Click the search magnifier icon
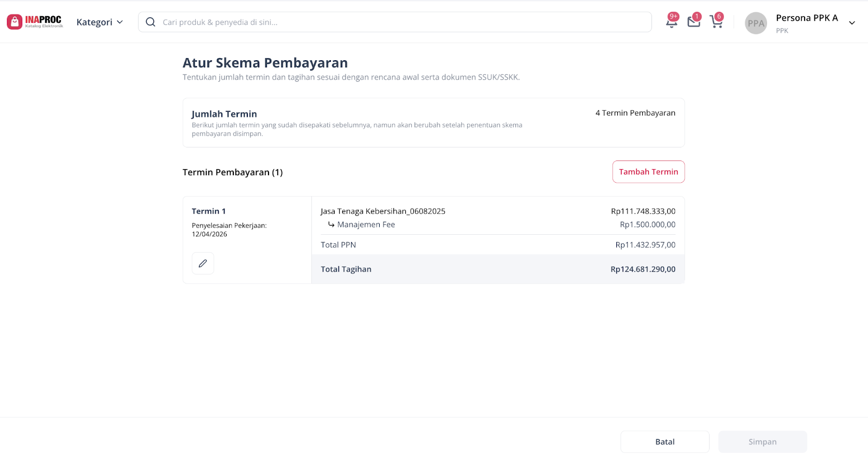The image size is (868, 463). click(x=150, y=22)
